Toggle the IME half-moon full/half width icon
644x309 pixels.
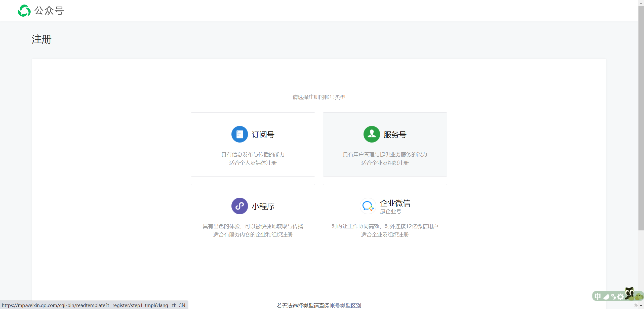click(606, 297)
